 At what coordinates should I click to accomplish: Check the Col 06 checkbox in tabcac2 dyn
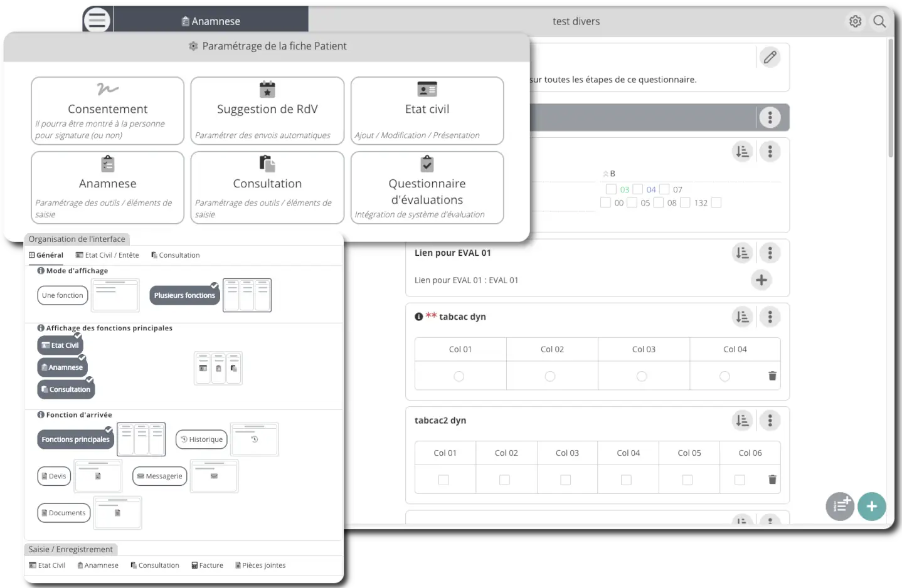(x=740, y=480)
